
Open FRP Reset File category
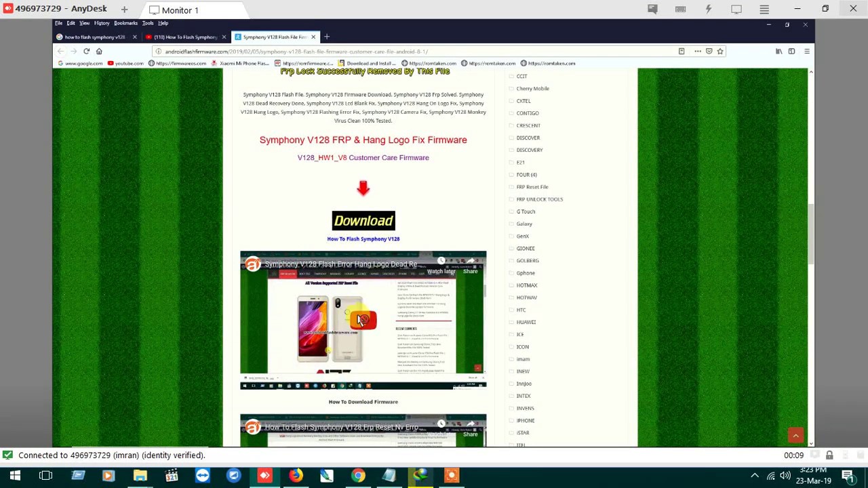(532, 187)
